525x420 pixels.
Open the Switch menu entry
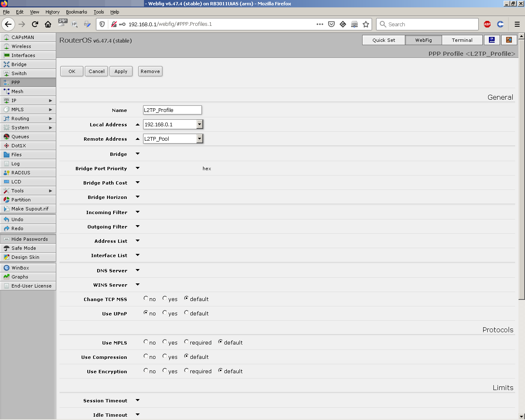pyautogui.click(x=28, y=73)
